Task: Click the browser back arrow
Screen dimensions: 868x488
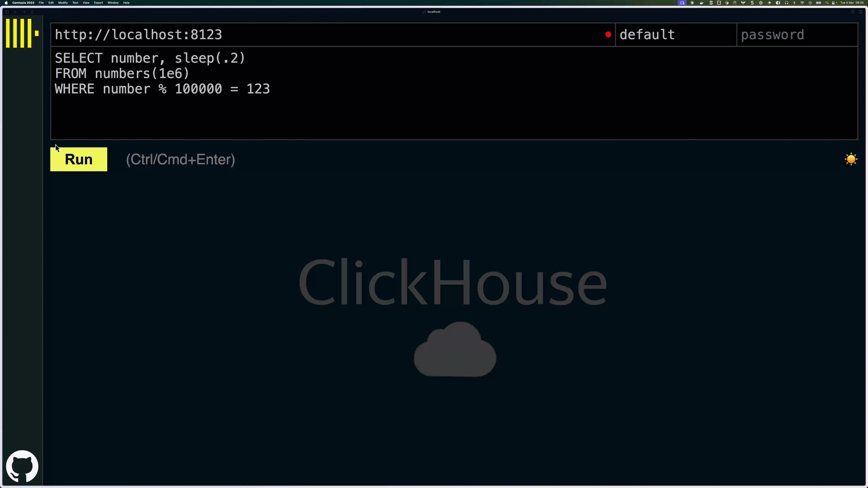Action: pyautogui.click(x=15, y=12)
